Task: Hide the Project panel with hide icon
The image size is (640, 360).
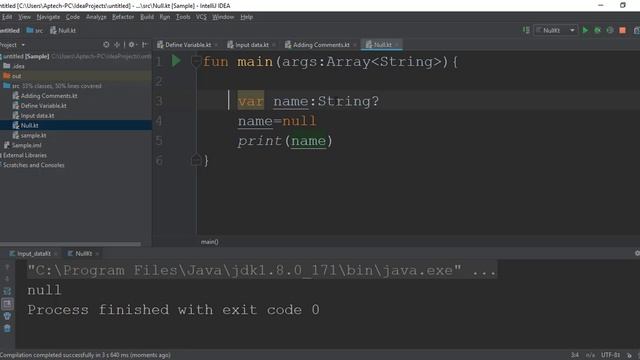Action: point(144,44)
